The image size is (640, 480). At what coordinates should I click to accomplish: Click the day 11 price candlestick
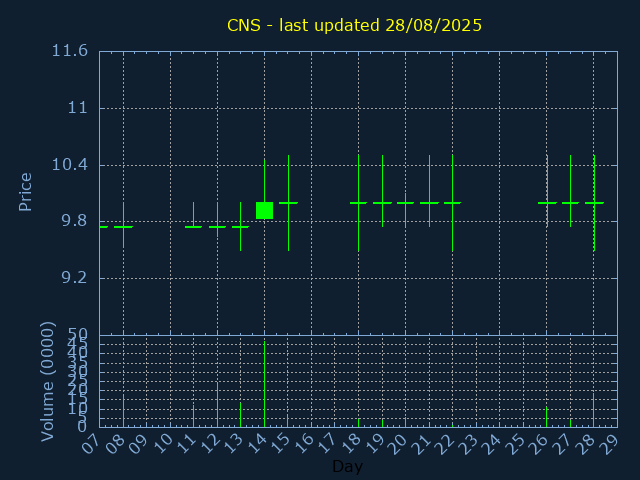tap(193, 215)
